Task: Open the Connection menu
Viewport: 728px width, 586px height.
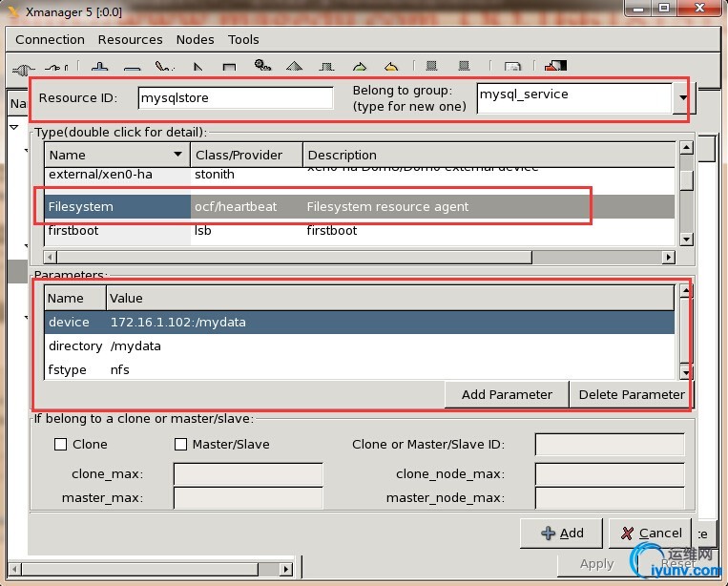Action: click(51, 39)
